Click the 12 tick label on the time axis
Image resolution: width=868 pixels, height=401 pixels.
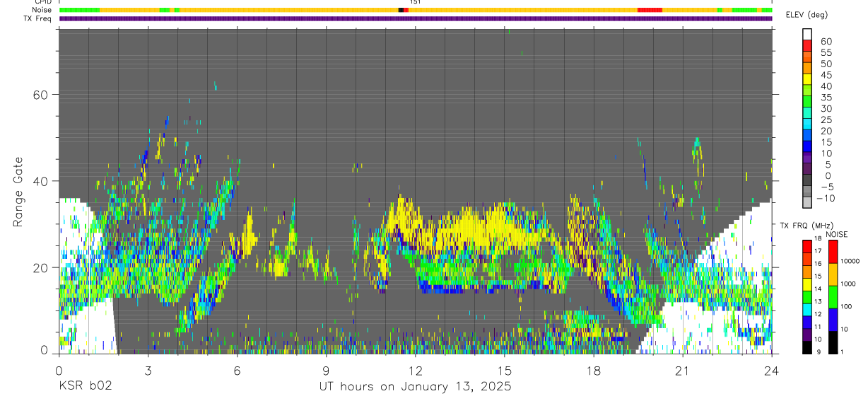[415, 371]
